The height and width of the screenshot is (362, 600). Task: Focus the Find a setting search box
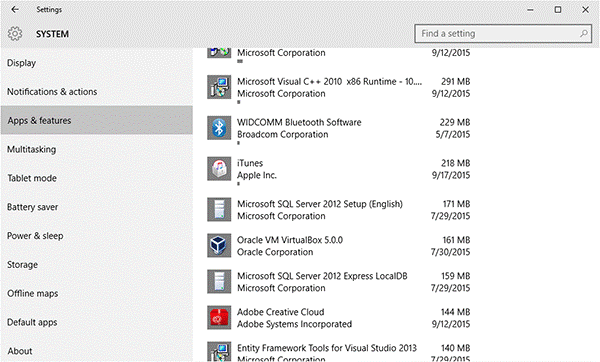[x=503, y=34]
